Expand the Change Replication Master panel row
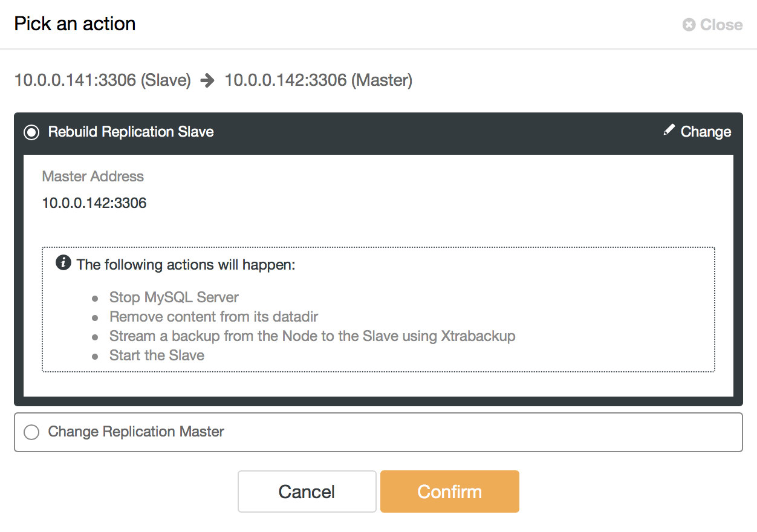Viewport: 757px width, 532px height. tap(379, 432)
